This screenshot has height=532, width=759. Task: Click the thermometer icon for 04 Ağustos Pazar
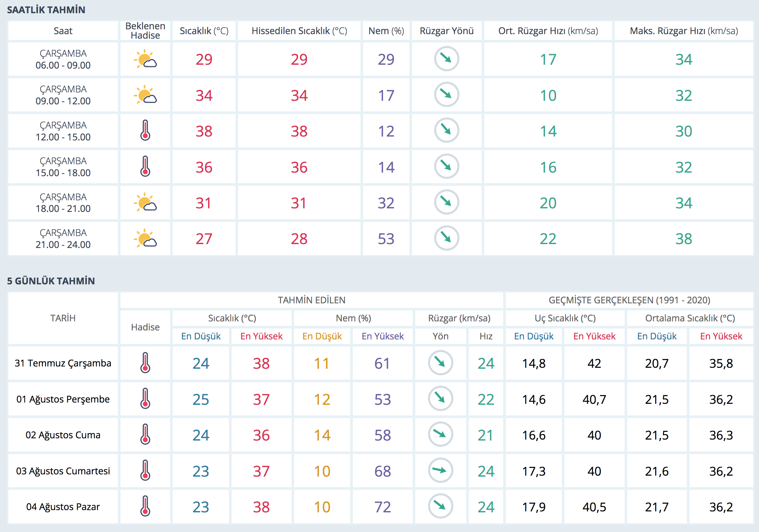tap(145, 506)
